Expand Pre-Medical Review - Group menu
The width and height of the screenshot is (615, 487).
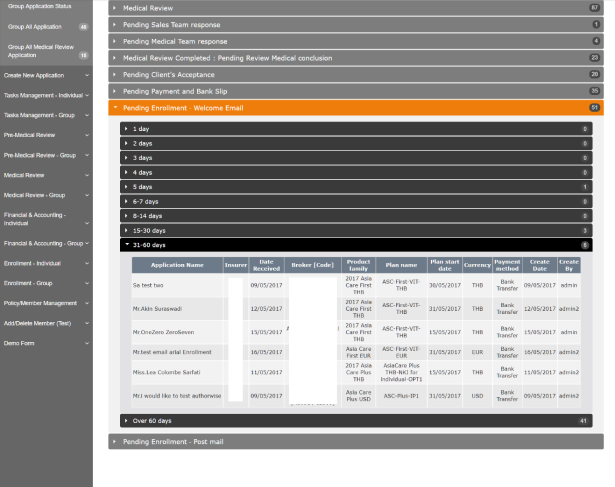pos(46,155)
